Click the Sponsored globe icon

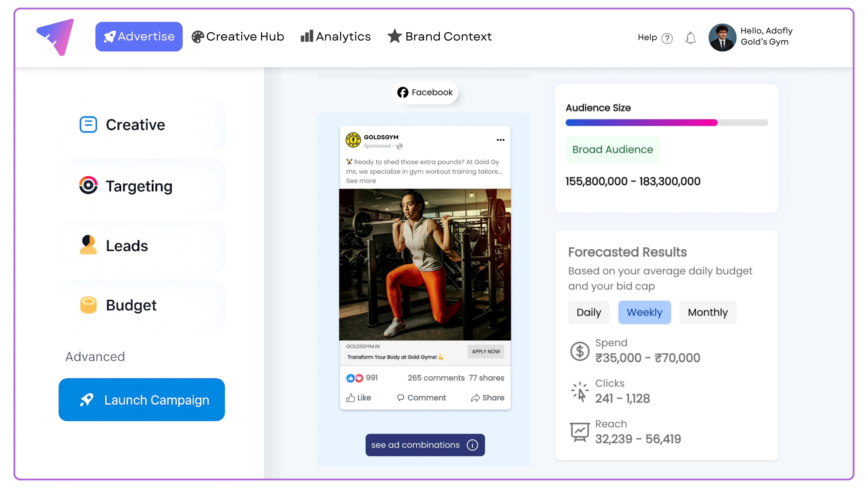399,146
